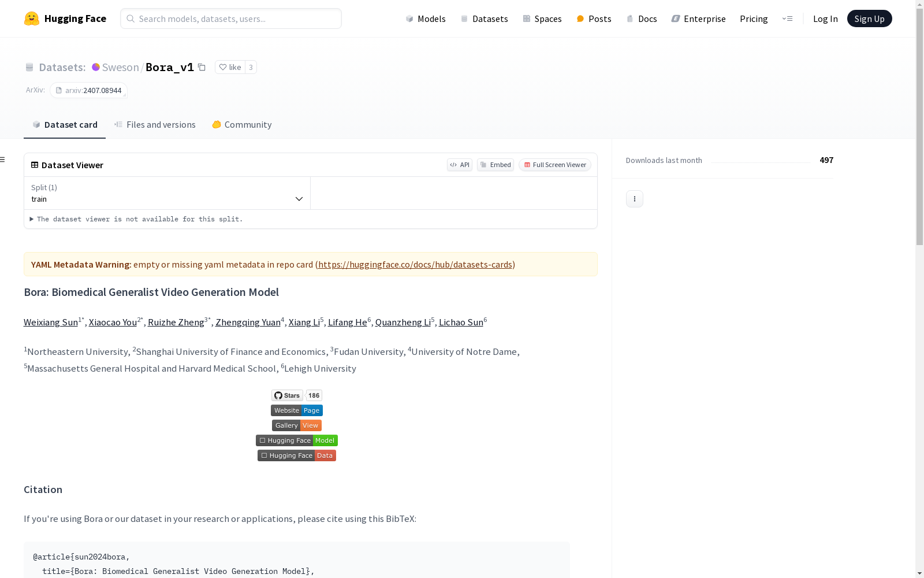Open the arxiv:2407.08944 tag

pos(88,90)
